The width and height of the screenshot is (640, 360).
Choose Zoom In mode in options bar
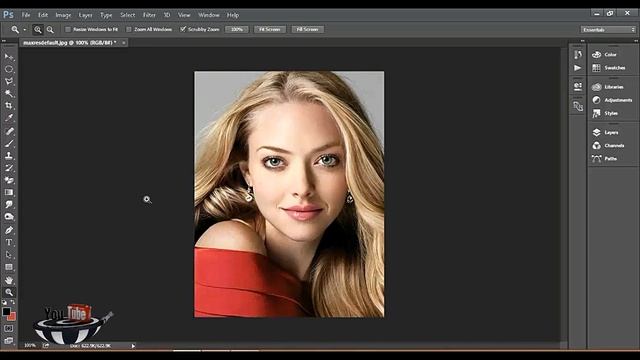(38, 29)
